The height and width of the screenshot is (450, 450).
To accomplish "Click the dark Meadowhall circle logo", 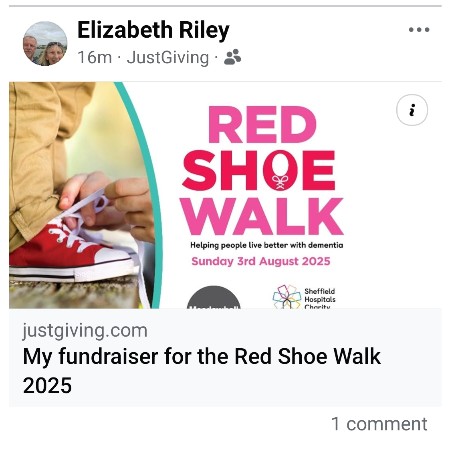I will (x=214, y=297).
